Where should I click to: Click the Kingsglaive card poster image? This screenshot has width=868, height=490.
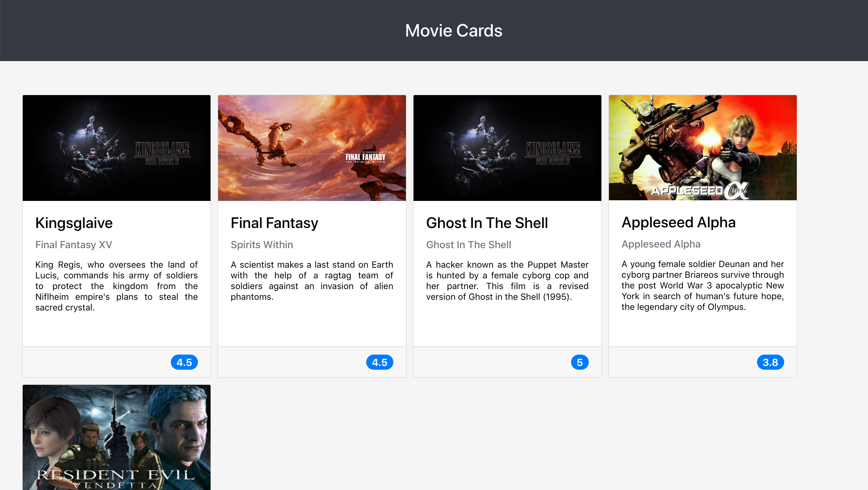click(116, 148)
